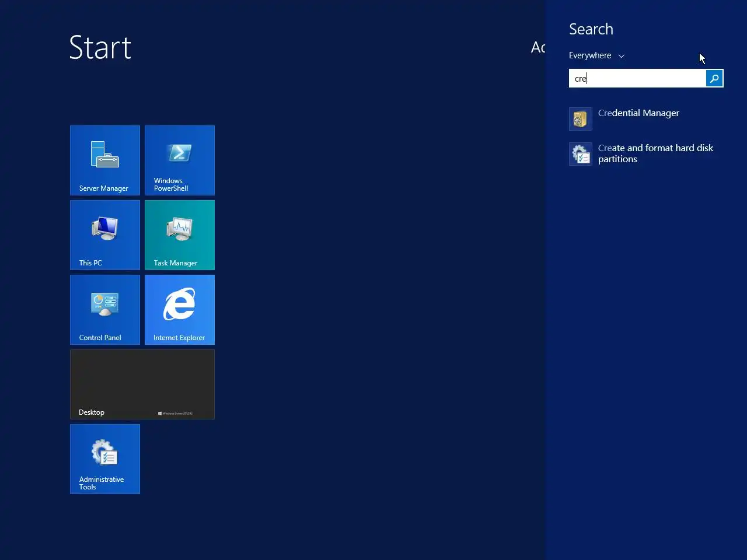Open the Desktop tile

point(142,384)
